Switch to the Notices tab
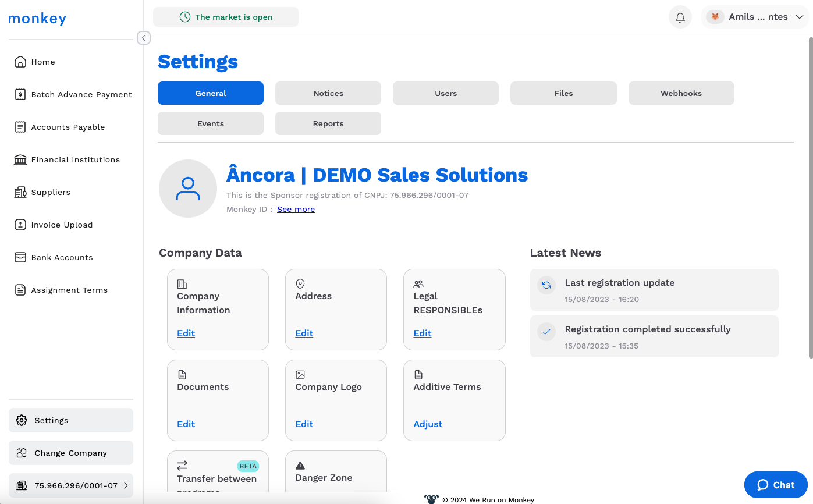813x504 pixels. [x=328, y=93]
